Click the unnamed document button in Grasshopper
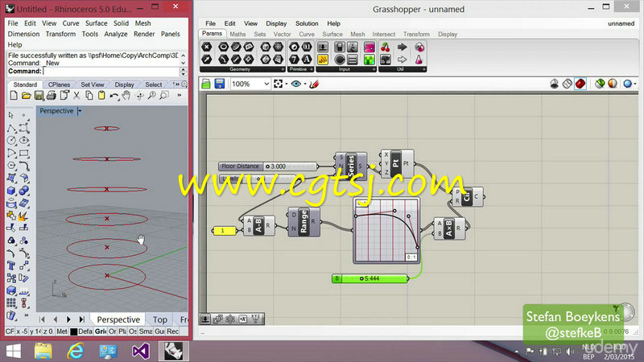644x362 pixels. [x=621, y=23]
